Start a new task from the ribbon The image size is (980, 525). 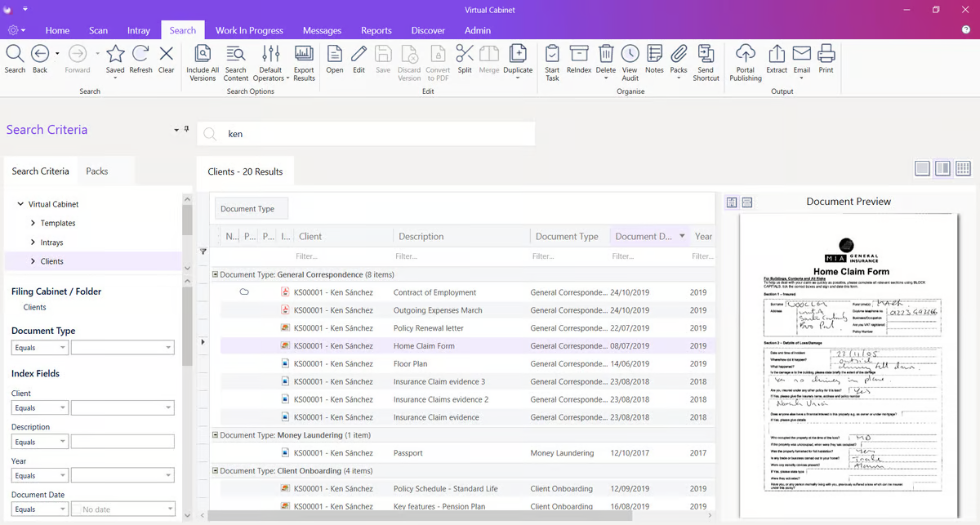552,55
